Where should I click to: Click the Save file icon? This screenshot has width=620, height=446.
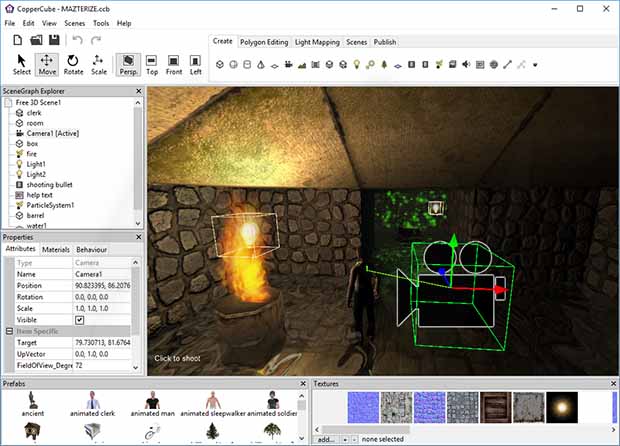coord(54,40)
